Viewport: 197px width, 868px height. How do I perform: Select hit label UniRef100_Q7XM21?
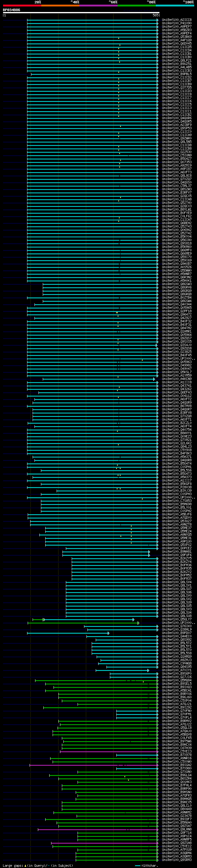[177, 440]
